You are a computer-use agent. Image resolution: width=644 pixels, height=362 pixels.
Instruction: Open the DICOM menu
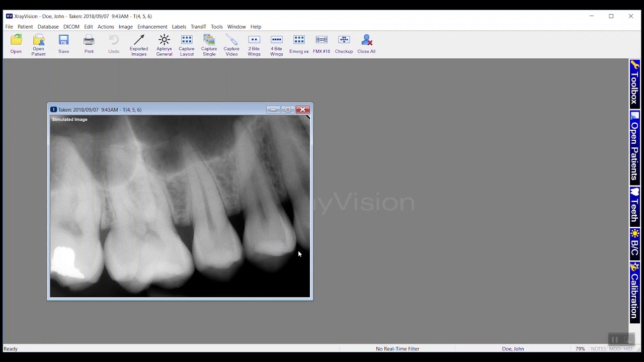pyautogui.click(x=71, y=27)
